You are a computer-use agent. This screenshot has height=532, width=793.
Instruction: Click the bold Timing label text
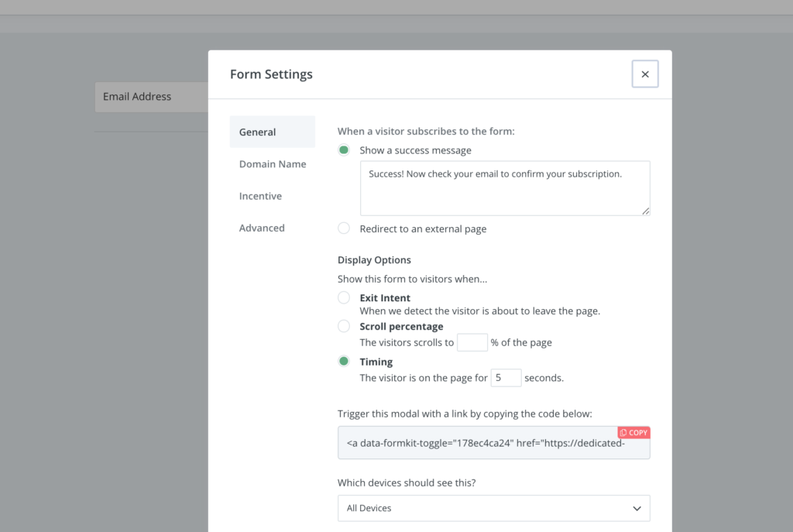[x=376, y=362]
